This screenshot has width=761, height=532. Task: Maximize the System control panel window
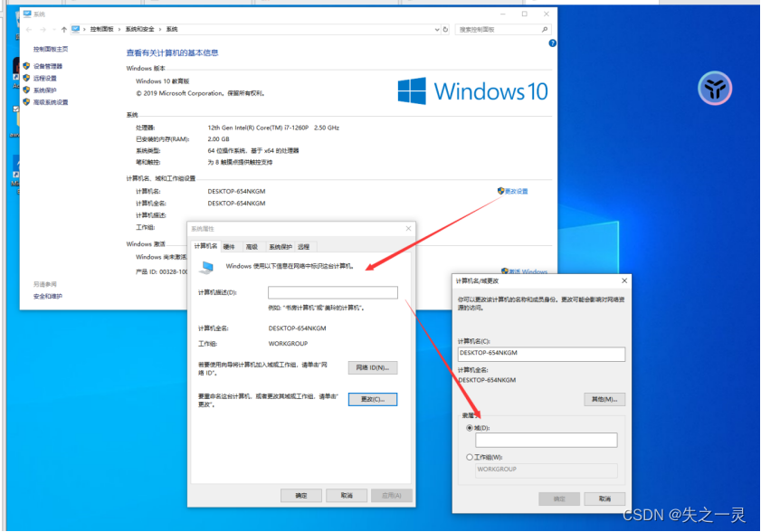tap(525, 14)
